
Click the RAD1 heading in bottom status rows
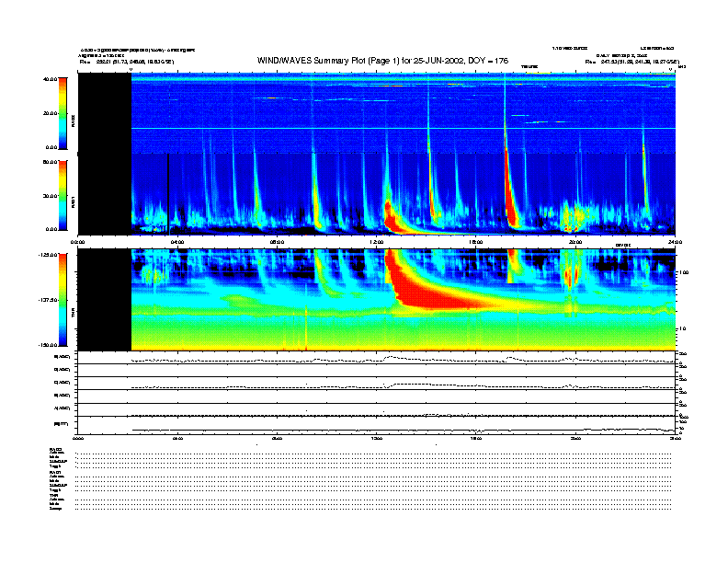pos(55,473)
